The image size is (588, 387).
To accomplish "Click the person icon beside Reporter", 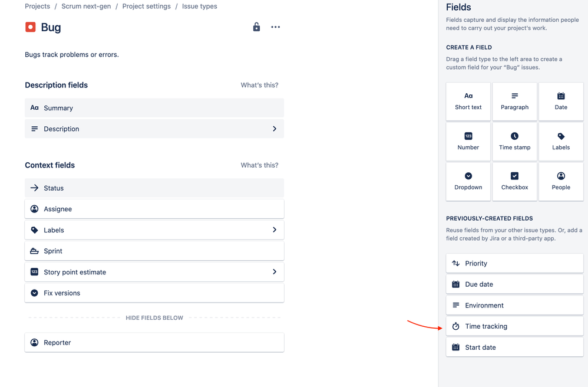I will (x=35, y=342).
